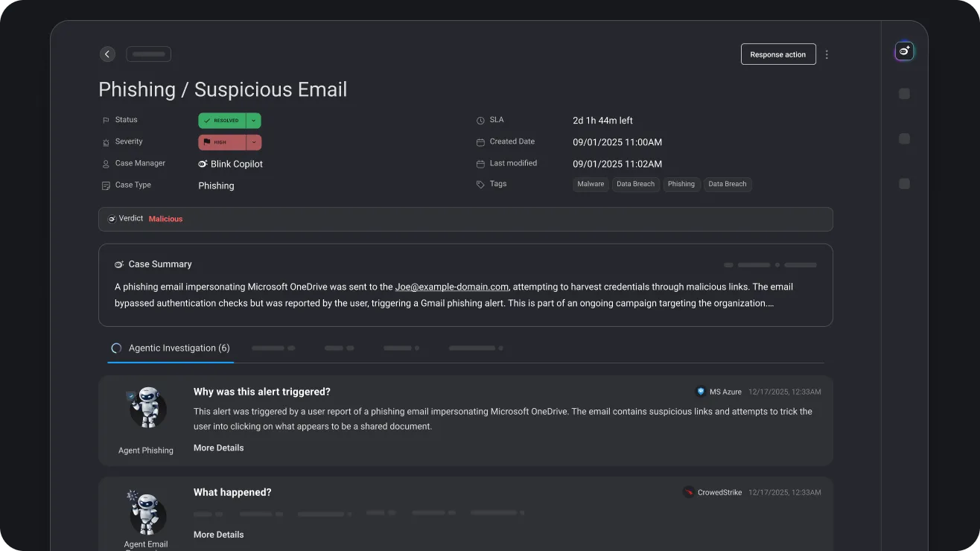Open the Joe@example-domain.com email link

(452, 287)
